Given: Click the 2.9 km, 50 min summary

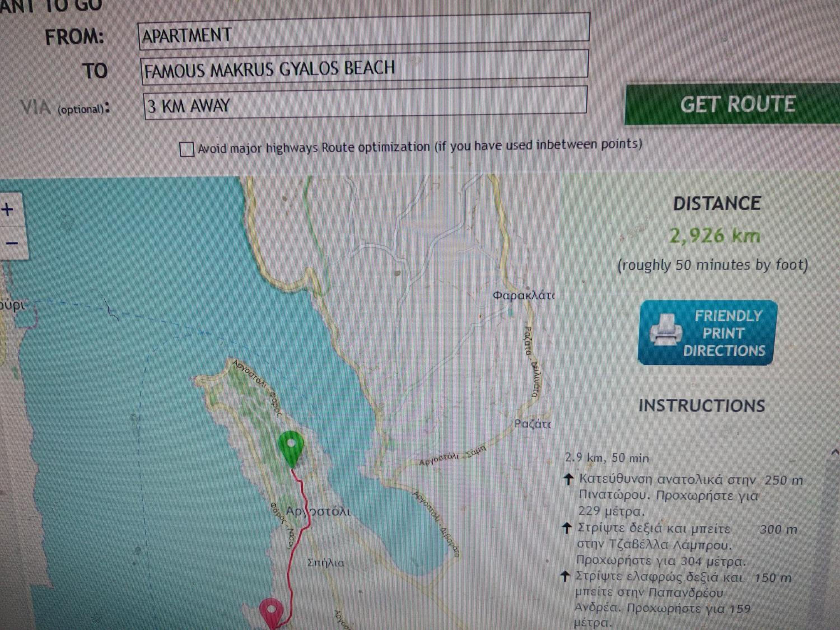Looking at the screenshot, I should pos(607,458).
